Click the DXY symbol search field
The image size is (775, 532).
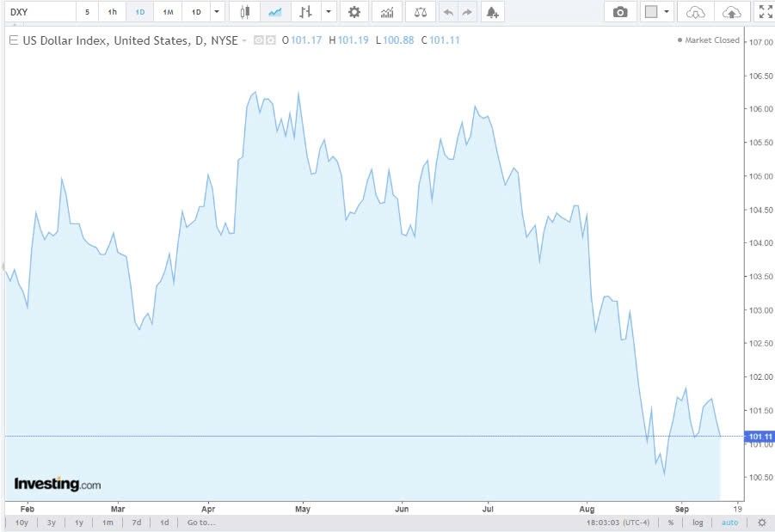click(39, 12)
